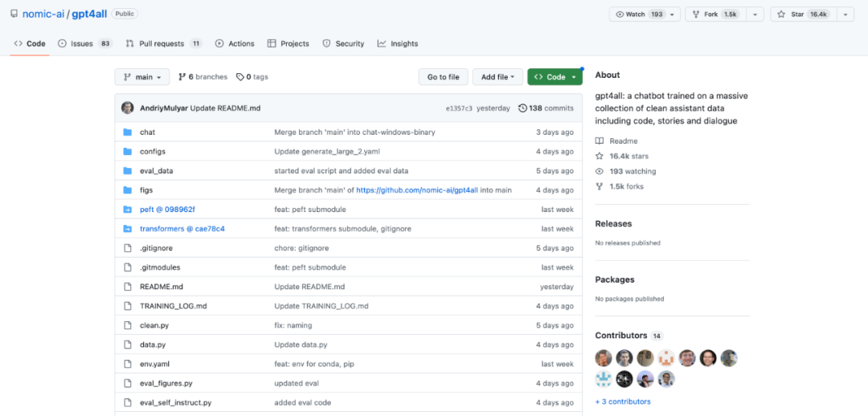The height and width of the screenshot is (416, 868).
Task: Show the + 3 contributors link
Action: tap(623, 402)
